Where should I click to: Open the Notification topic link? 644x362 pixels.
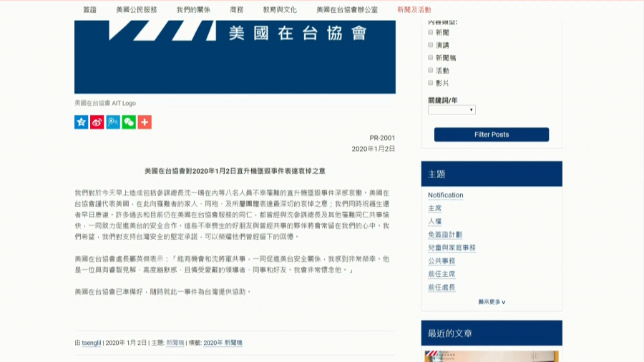(x=446, y=195)
